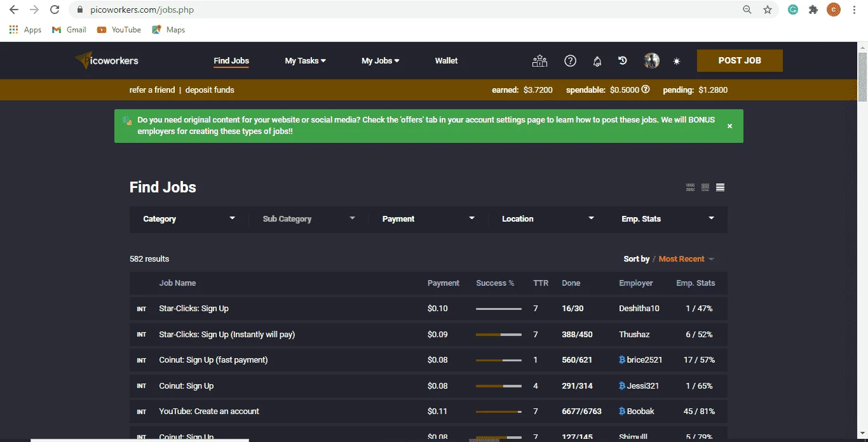
Task: Open the Chrome three-dot menu
Action: point(855,10)
